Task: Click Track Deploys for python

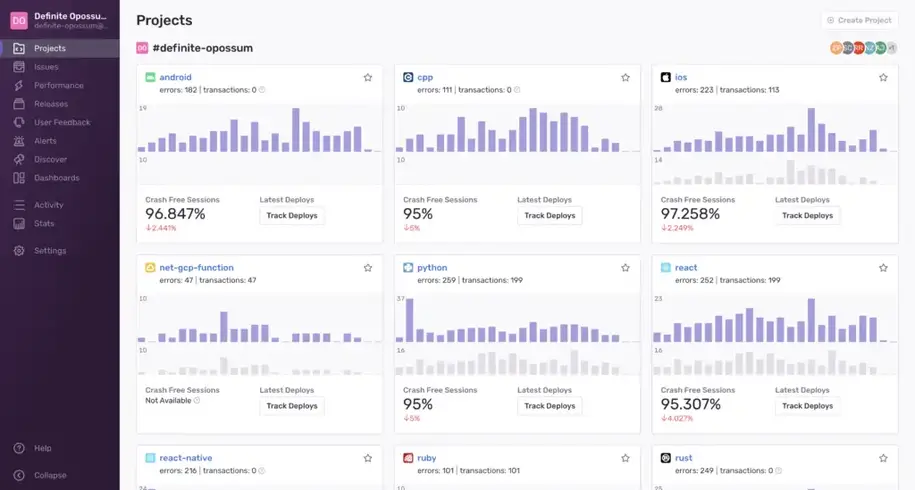Action: tap(550, 406)
